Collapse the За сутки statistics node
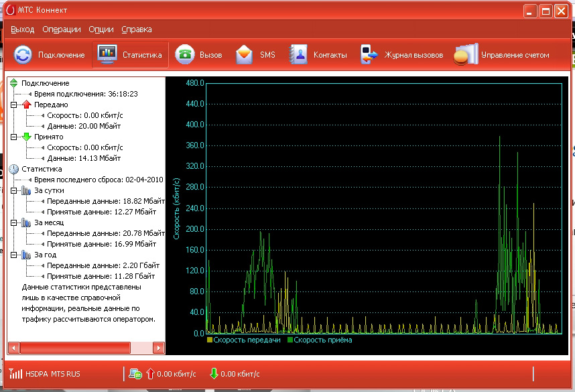The height and width of the screenshot is (392, 575). point(13,191)
